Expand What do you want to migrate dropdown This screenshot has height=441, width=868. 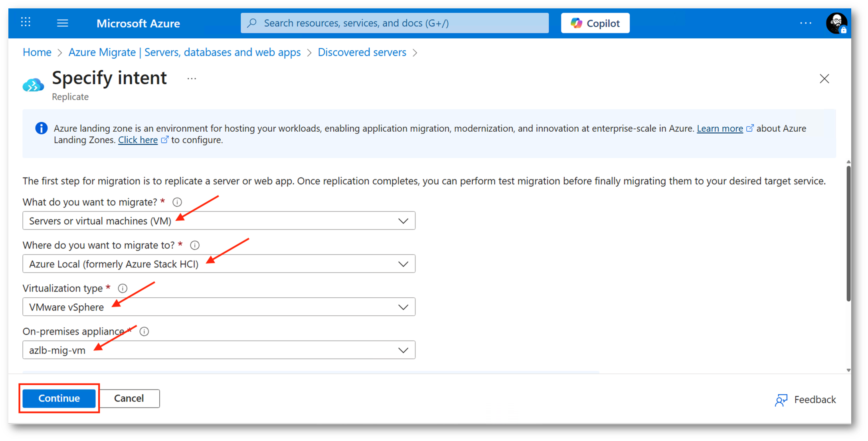219,221
